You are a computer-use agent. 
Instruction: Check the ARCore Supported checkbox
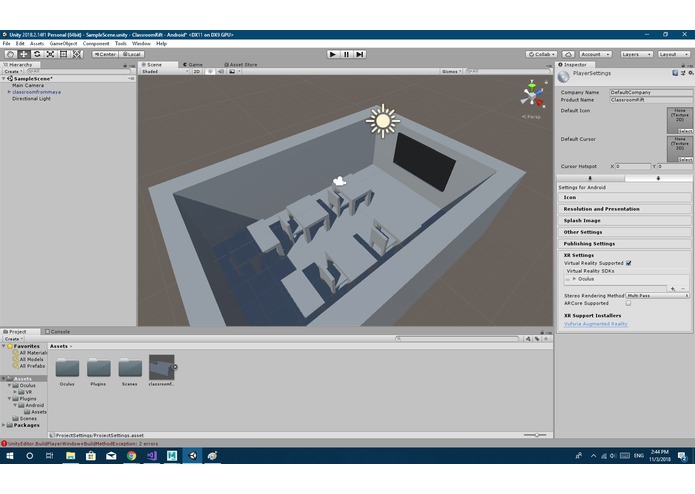(628, 303)
